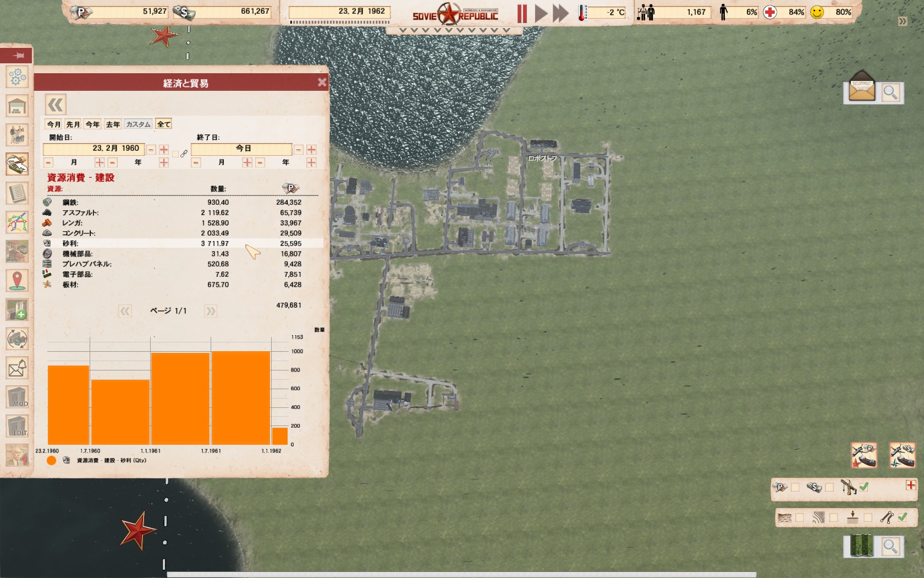The image size is (924, 578).
Task: Open the dollar imports plane and ship icon
Action: point(903,455)
